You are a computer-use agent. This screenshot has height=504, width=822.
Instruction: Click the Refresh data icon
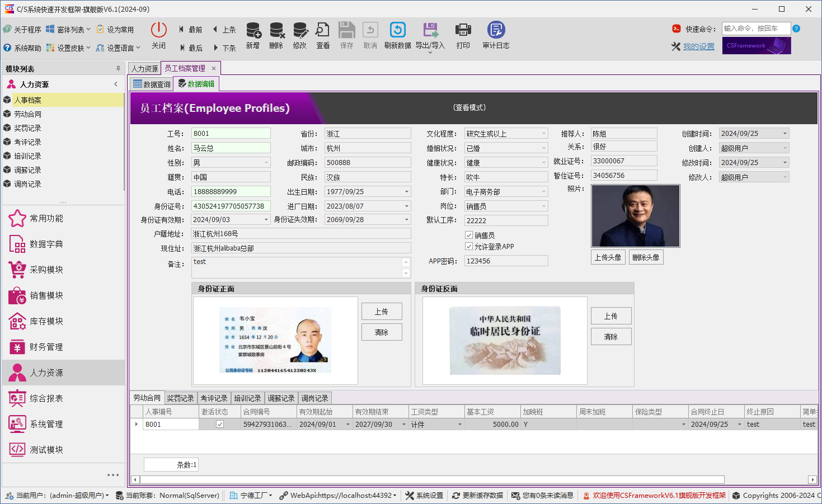(398, 30)
